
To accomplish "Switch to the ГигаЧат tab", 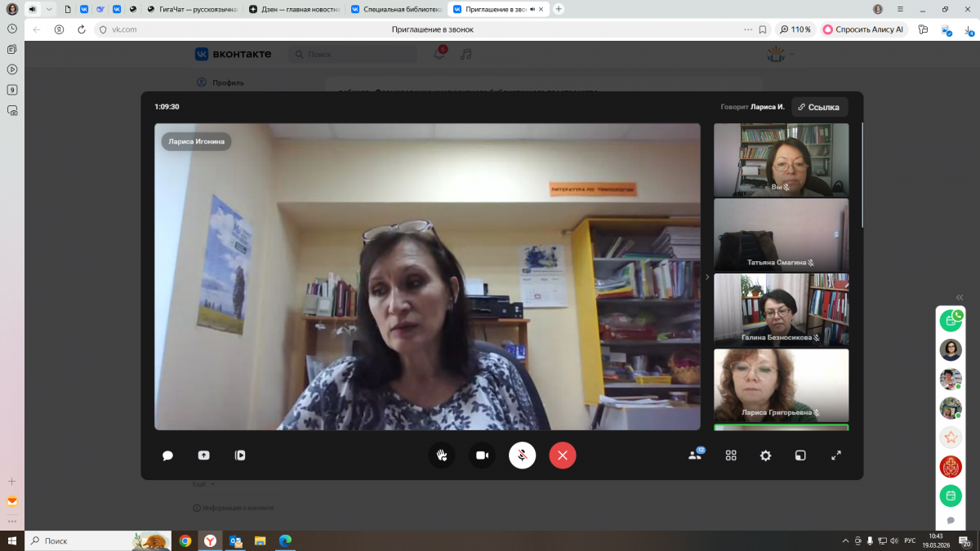I will (194, 9).
